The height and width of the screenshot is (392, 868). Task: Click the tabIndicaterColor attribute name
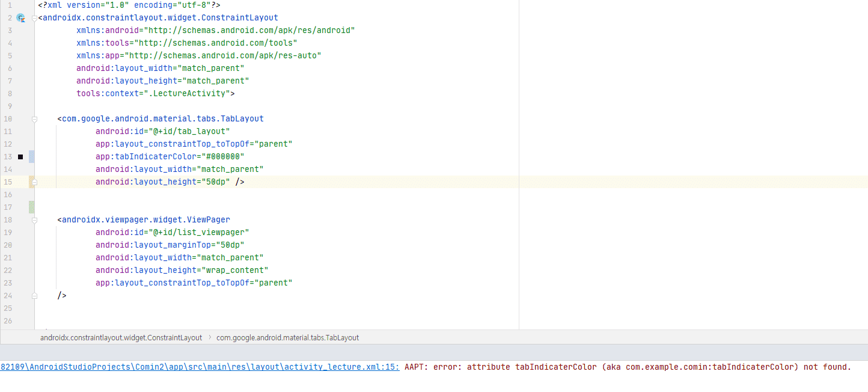pyautogui.click(x=148, y=157)
